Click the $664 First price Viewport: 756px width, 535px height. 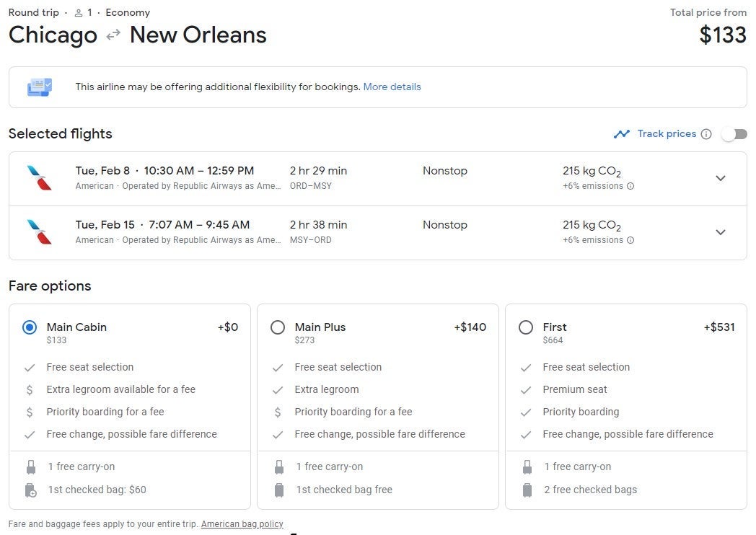pyautogui.click(x=553, y=340)
